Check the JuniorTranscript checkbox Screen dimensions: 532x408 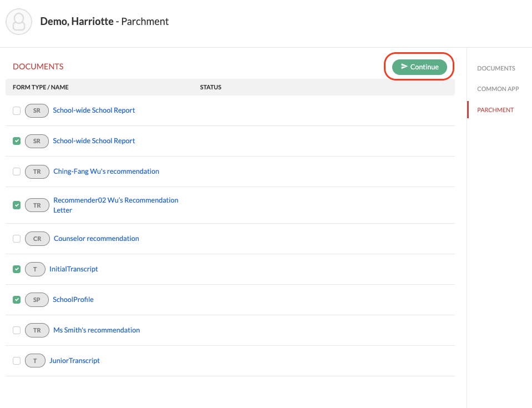(17, 361)
